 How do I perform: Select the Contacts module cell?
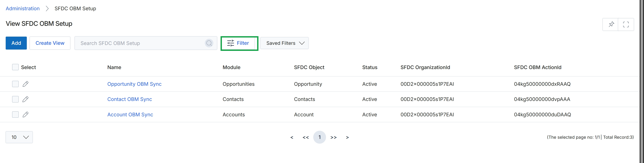(233, 99)
